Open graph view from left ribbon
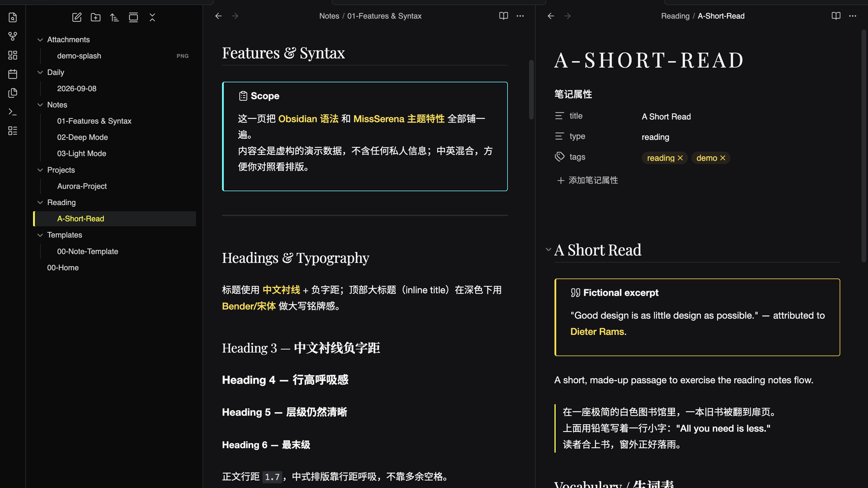 coord(13,36)
